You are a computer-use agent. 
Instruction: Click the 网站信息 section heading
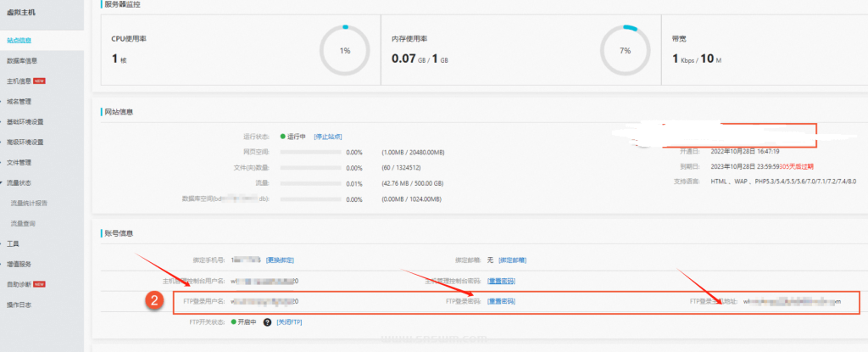coord(119,112)
